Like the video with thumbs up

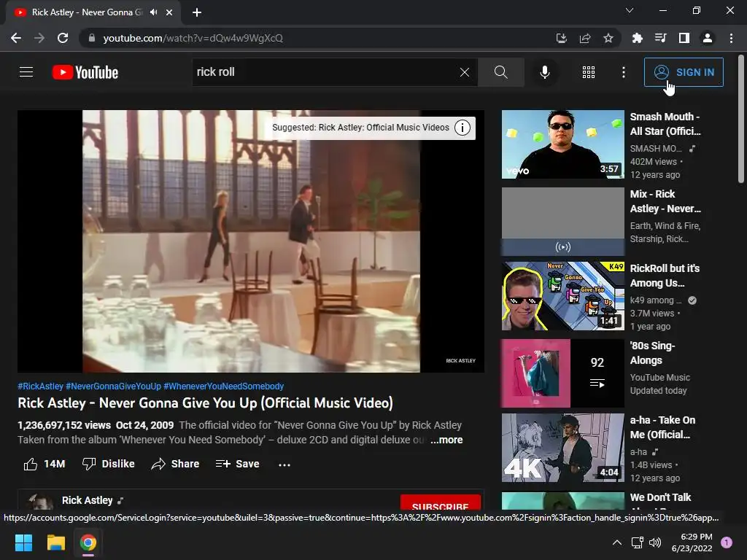(44, 464)
